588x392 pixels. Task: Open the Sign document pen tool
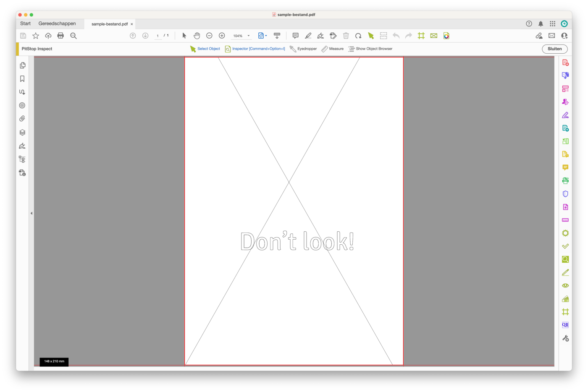click(x=320, y=36)
